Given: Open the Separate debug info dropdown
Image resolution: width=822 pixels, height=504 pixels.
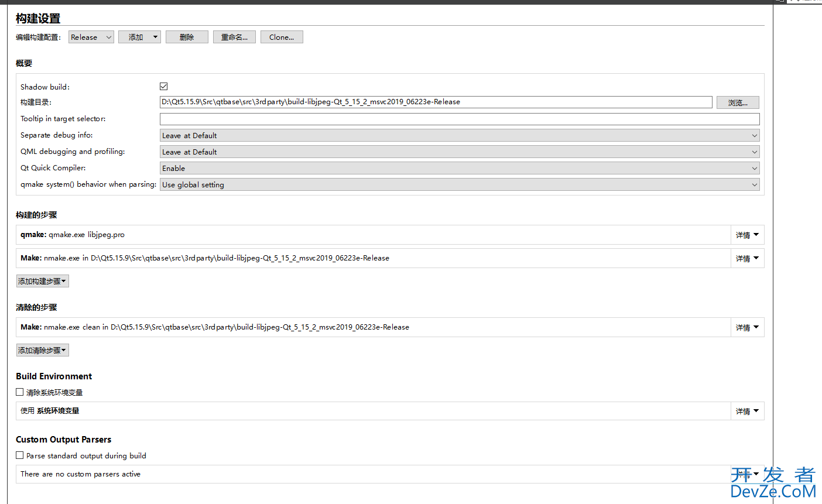Looking at the screenshot, I should tap(460, 135).
